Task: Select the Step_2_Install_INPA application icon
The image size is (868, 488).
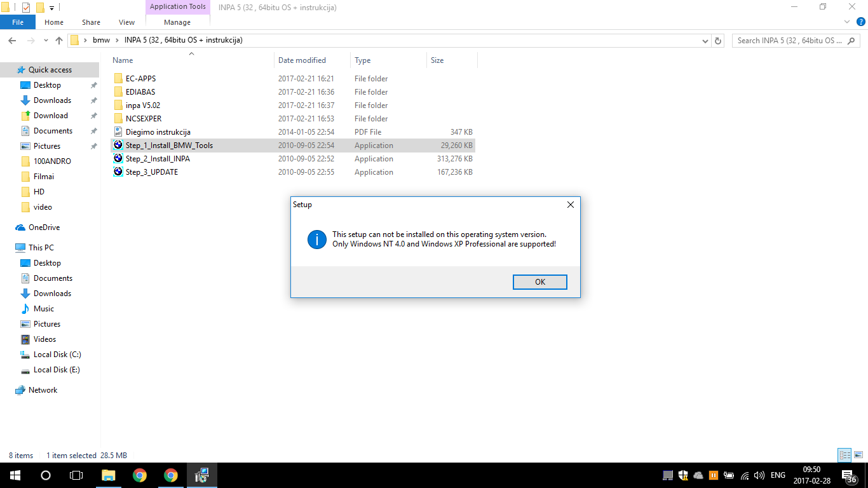Action: click(x=118, y=159)
